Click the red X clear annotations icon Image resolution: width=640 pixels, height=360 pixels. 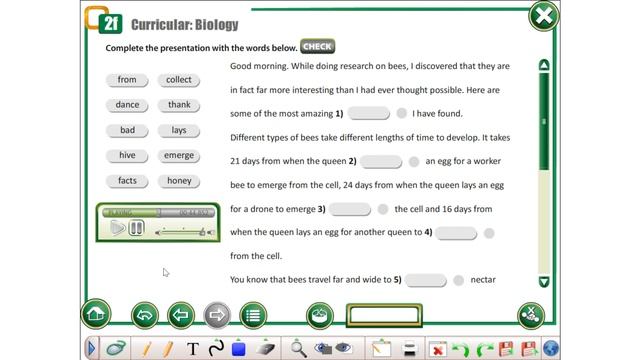pos(438,350)
